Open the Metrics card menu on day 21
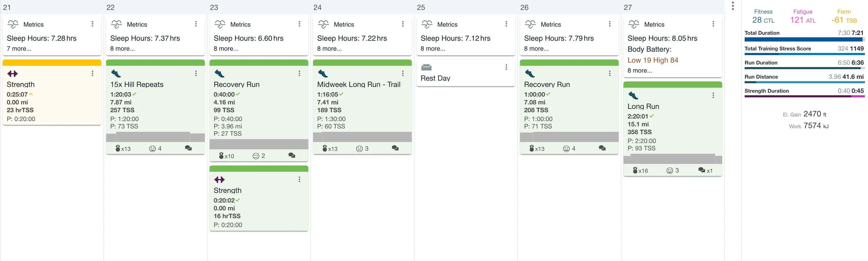 point(92,24)
